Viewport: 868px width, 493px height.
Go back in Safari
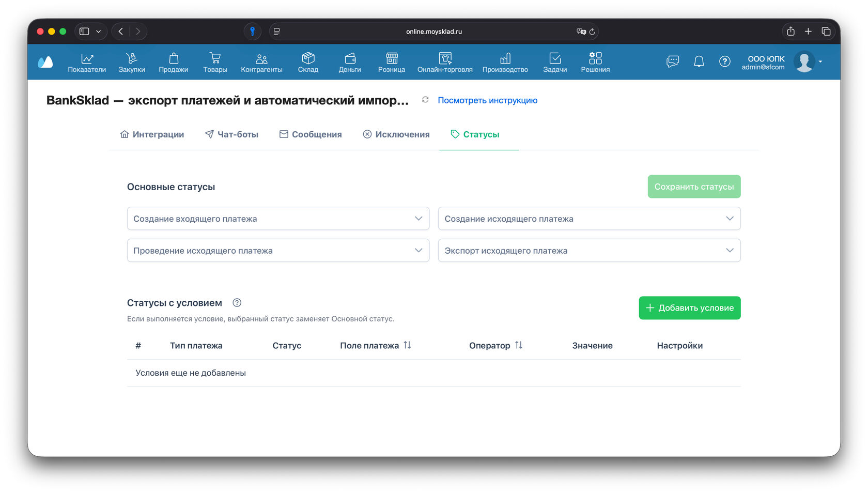click(x=121, y=32)
